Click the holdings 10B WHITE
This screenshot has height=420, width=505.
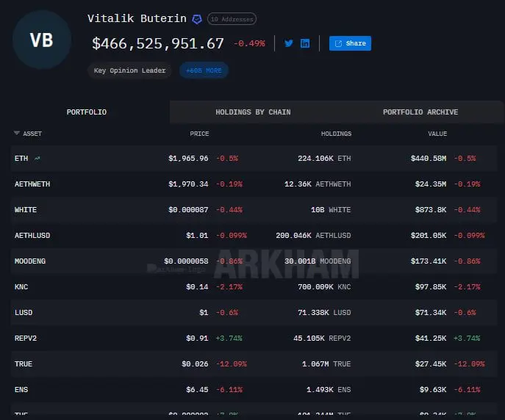coord(331,210)
